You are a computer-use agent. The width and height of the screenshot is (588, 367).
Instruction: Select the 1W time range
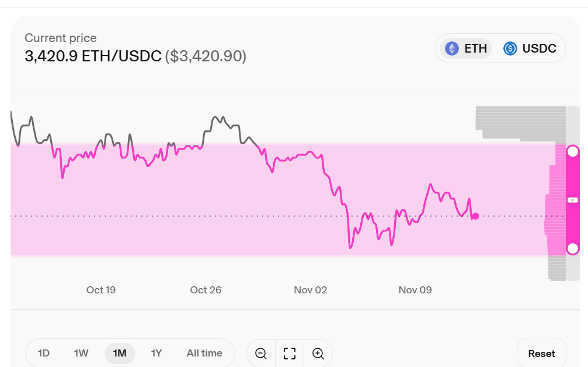pyautogui.click(x=81, y=353)
